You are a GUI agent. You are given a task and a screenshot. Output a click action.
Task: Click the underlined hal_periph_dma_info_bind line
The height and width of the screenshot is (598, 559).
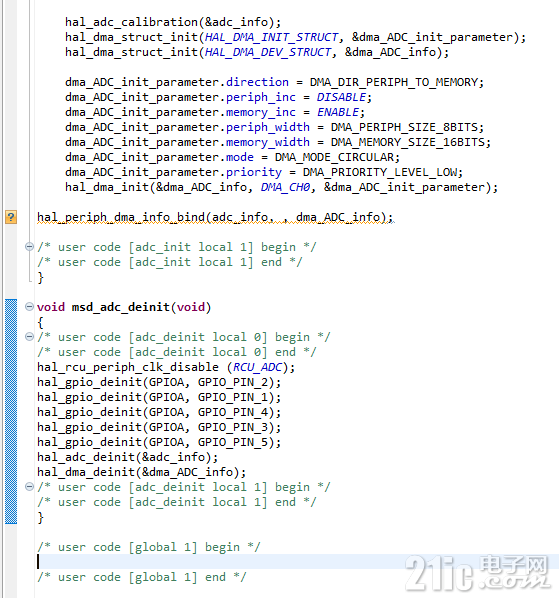(x=215, y=217)
